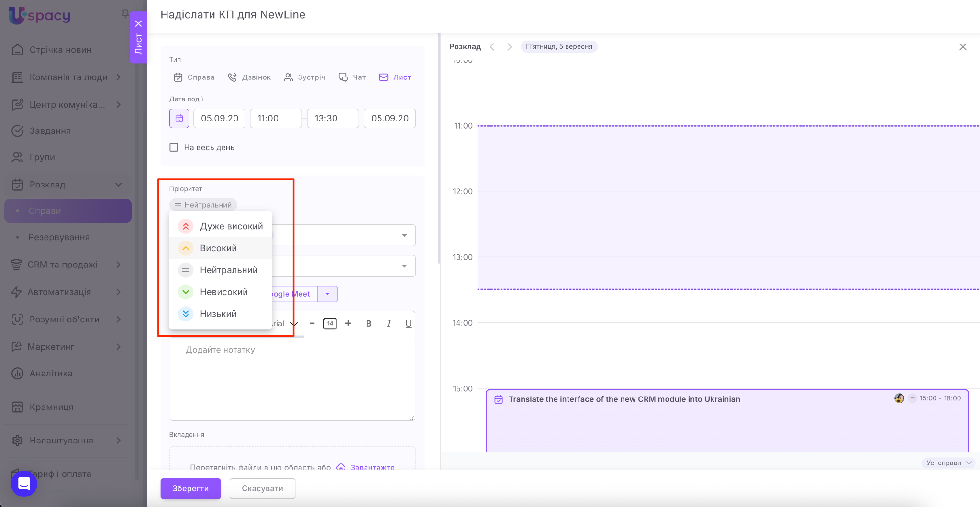Click the start time field 11:00
Screen dimensions: 980x507
coord(276,119)
